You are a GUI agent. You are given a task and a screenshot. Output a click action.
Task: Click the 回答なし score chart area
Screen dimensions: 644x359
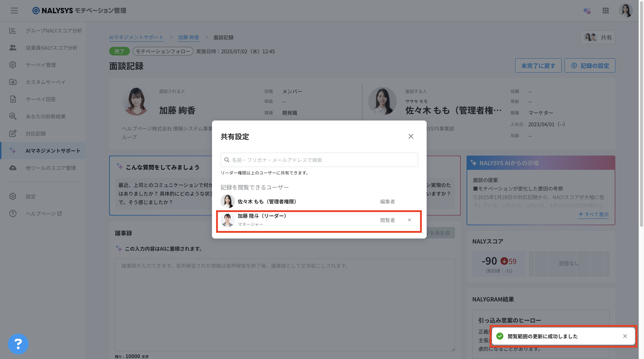tap(569, 264)
